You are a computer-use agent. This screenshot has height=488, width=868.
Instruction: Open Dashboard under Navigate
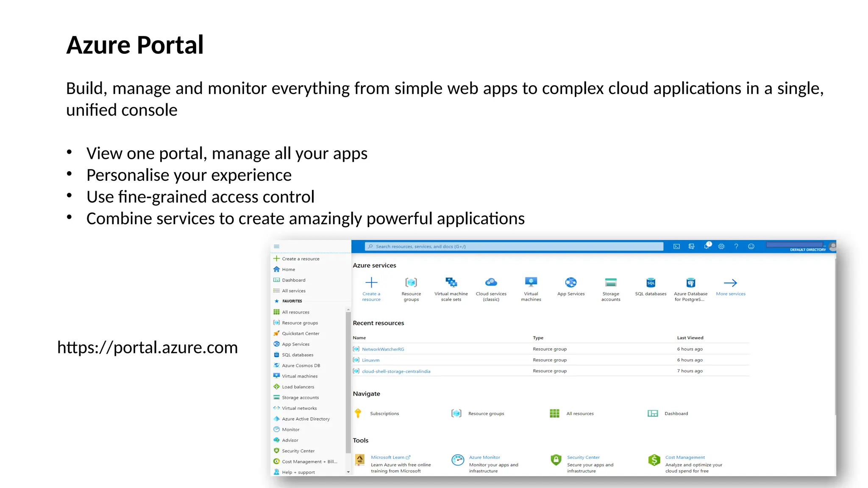tap(668, 413)
